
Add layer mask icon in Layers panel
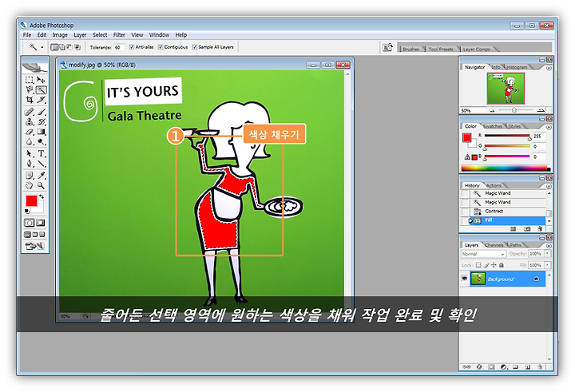pyautogui.click(x=491, y=366)
